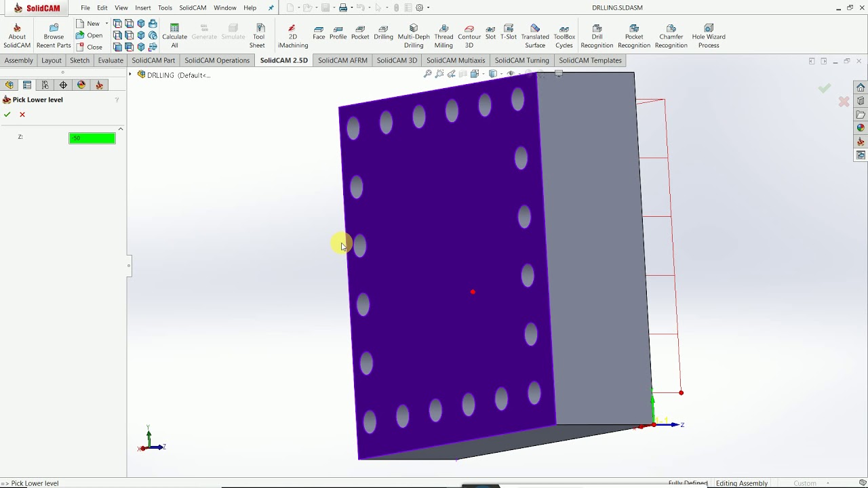868x488 pixels.
Task: Select the Translated Surface operation
Action: click(x=535, y=37)
